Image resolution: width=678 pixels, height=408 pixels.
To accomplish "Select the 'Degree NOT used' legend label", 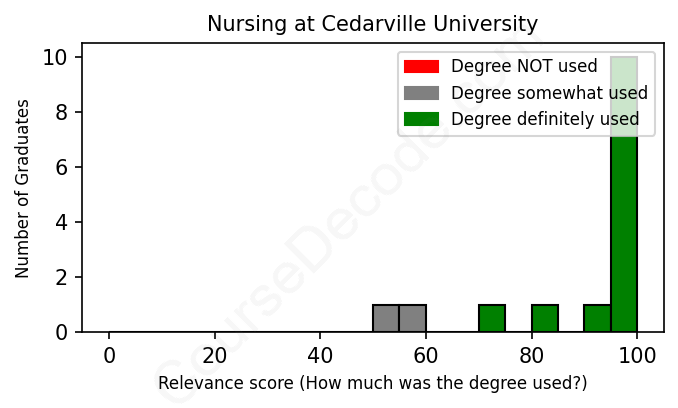I will pos(524,67).
